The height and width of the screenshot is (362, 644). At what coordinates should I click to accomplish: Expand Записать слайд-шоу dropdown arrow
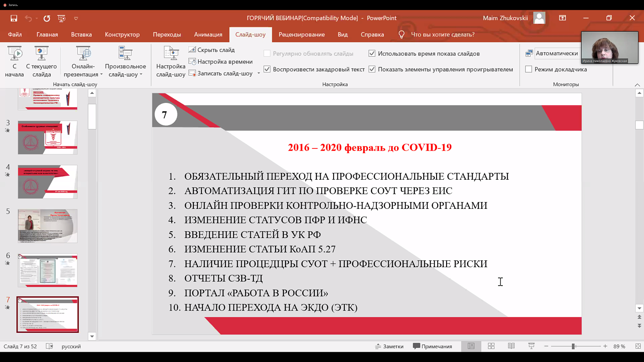(x=258, y=73)
